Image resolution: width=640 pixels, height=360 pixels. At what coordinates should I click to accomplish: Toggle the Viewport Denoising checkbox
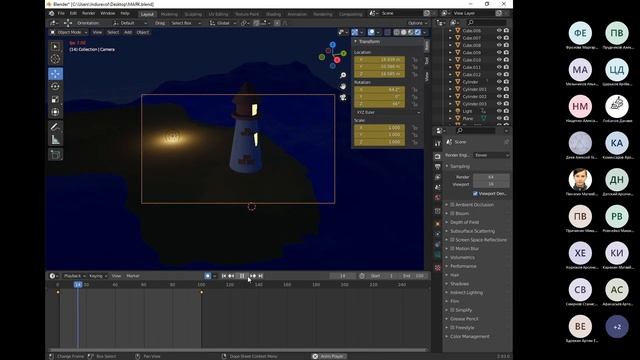click(475, 193)
